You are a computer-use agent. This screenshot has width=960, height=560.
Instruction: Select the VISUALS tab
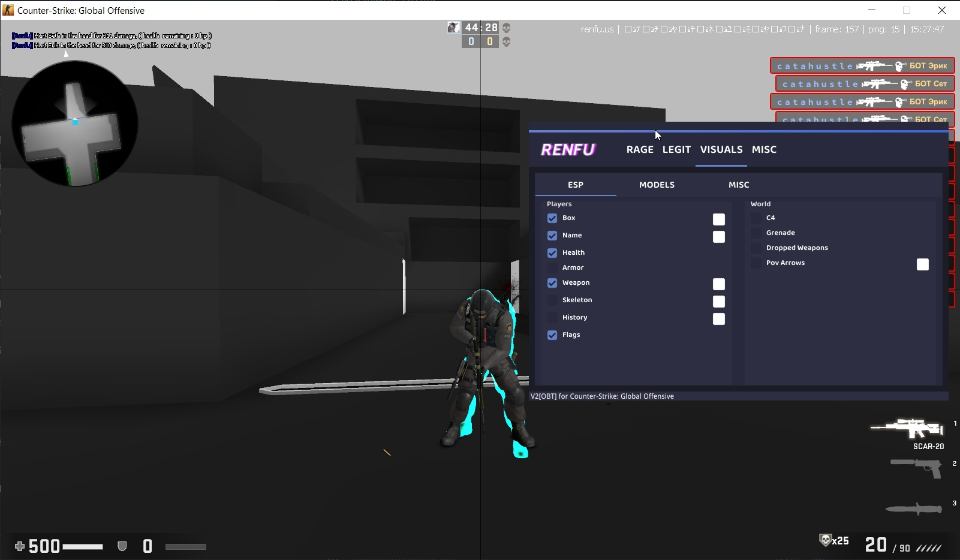click(721, 150)
